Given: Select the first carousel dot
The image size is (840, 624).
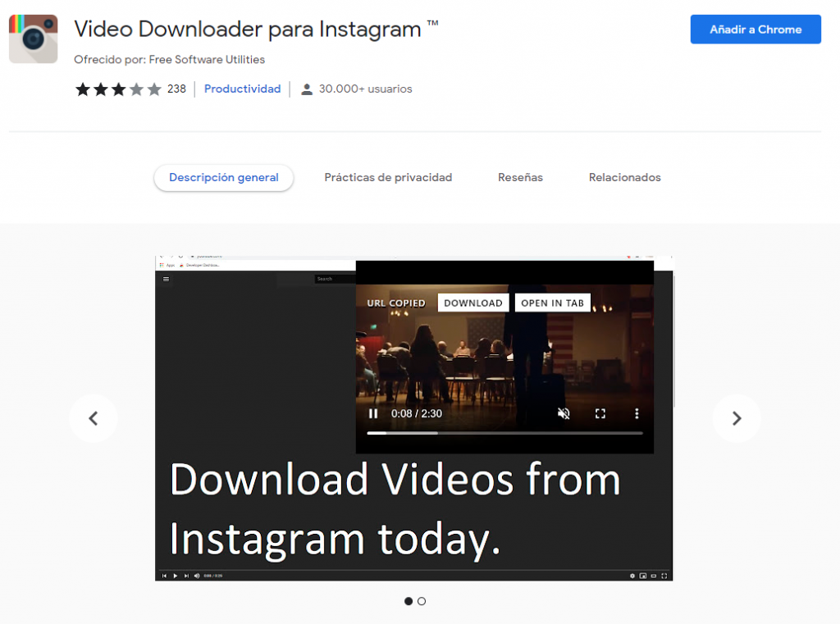Looking at the screenshot, I should point(409,602).
